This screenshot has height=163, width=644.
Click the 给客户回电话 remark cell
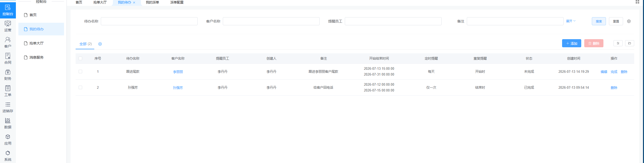pyautogui.click(x=323, y=87)
